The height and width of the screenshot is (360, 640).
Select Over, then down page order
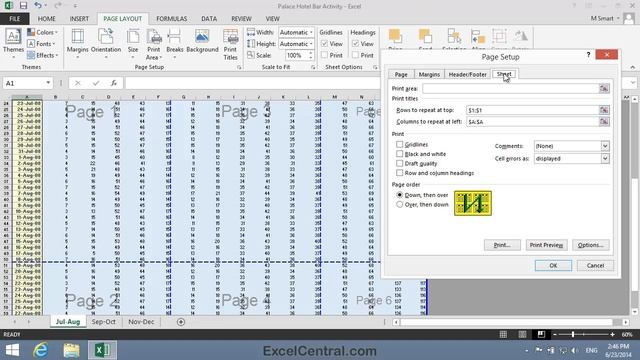[400, 204]
